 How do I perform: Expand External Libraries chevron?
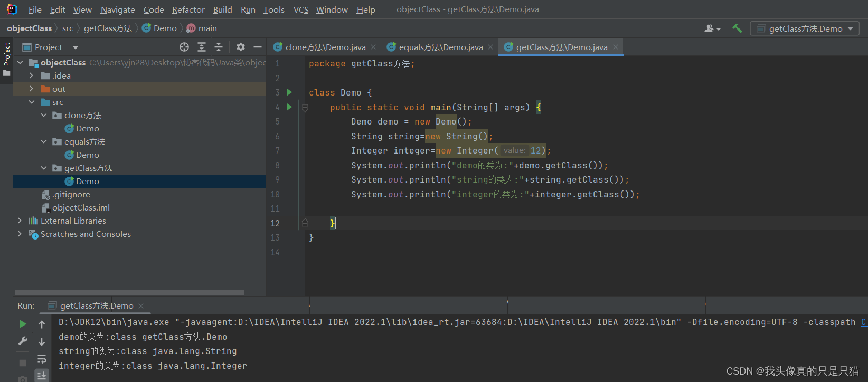pos(20,221)
